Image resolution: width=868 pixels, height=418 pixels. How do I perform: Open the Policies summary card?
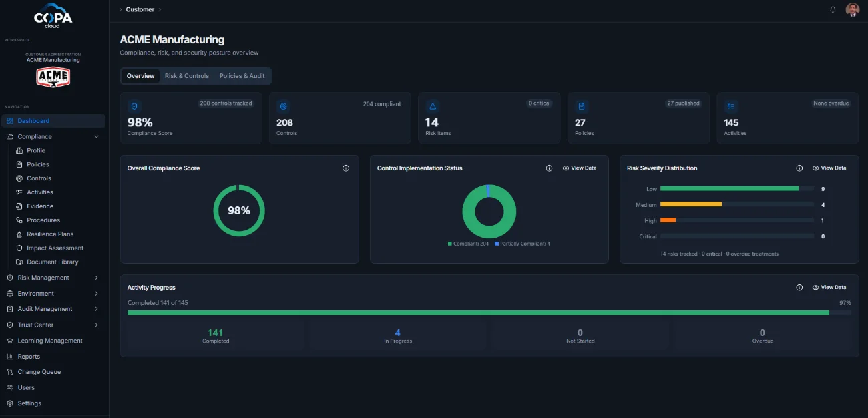tap(638, 118)
